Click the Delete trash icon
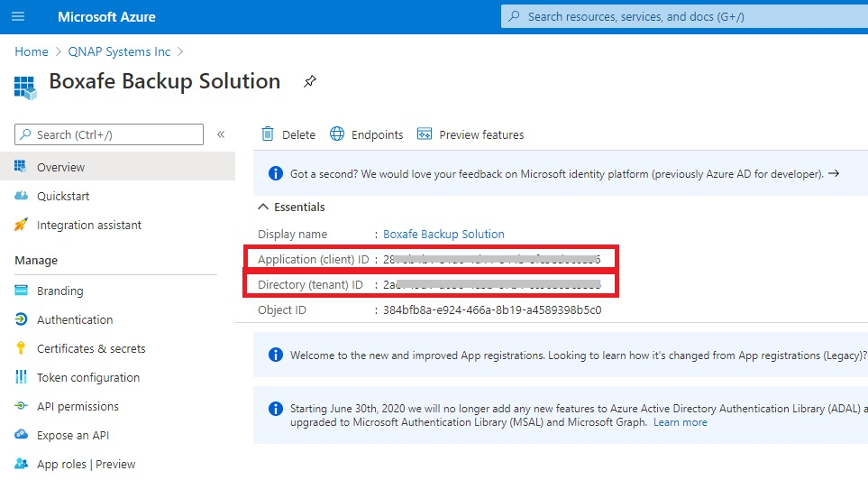Image resolution: width=868 pixels, height=480 pixels. [268, 134]
